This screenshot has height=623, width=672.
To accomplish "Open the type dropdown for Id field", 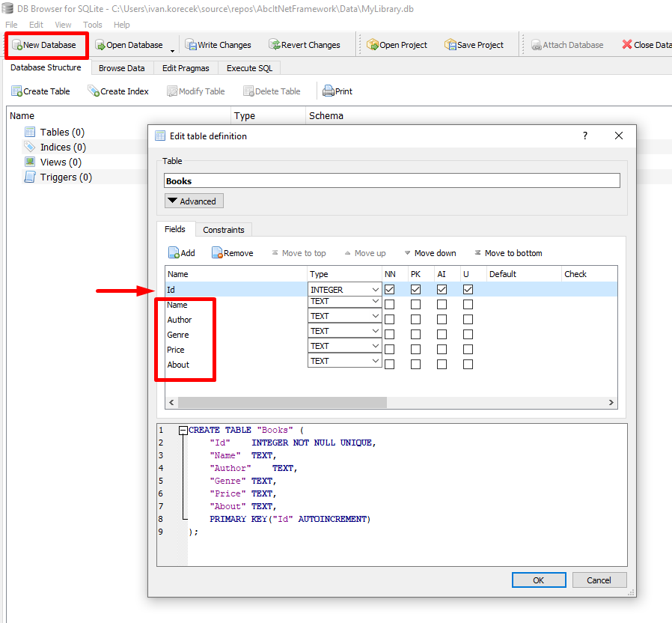I will click(374, 290).
